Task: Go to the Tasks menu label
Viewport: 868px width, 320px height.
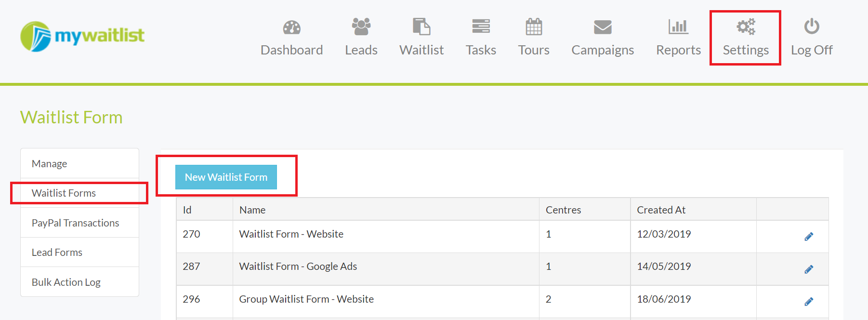Action: (481, 50)
